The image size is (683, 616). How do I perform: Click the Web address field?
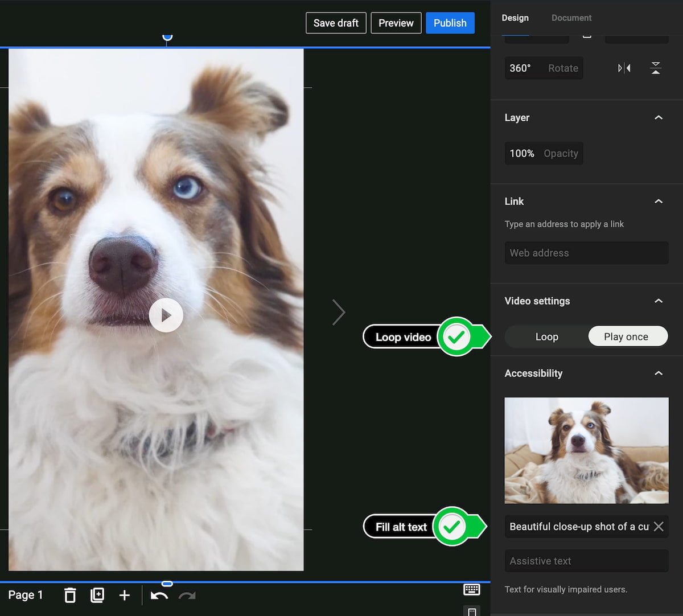tap(586, 253)
